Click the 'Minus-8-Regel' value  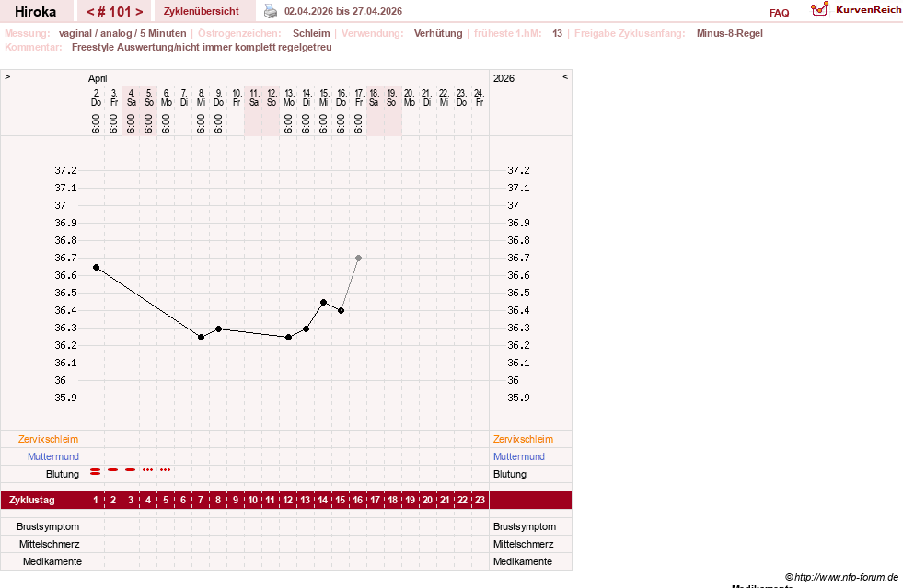click(730, 33)
